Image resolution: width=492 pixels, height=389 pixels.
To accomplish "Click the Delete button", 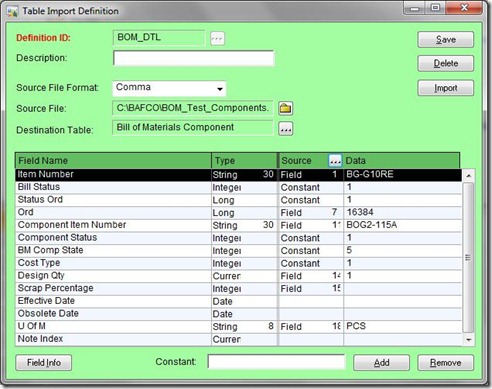I will (x=445, y=63).
